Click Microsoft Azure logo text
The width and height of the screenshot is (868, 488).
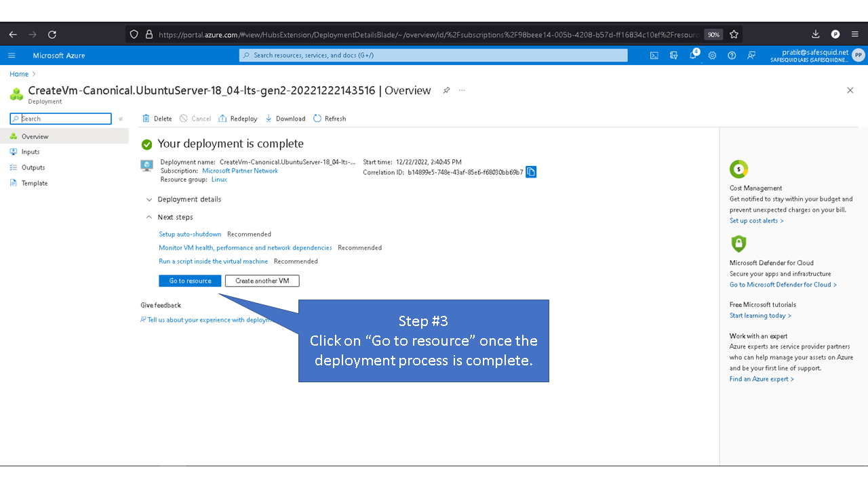(x=59, y=56)
